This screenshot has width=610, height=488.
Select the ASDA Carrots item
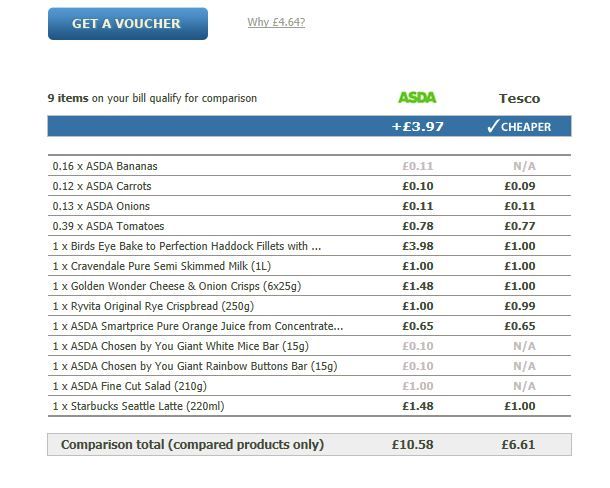pyautogui.click(x=102, y=186)
